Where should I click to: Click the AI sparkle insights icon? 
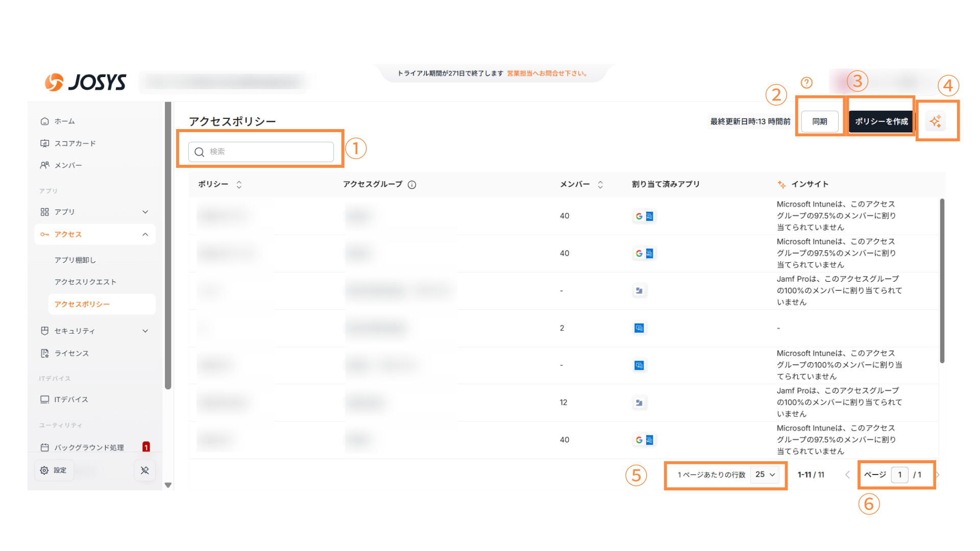point(935,121)
